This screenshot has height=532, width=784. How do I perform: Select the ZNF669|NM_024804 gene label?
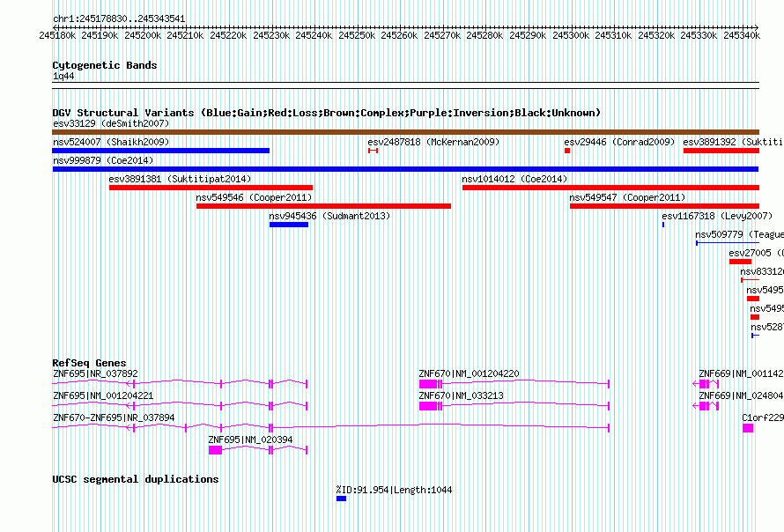[741, 395]
